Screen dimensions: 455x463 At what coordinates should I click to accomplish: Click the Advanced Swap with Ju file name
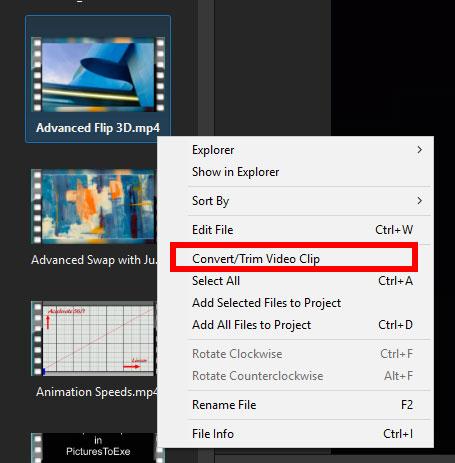click(94, 260)
